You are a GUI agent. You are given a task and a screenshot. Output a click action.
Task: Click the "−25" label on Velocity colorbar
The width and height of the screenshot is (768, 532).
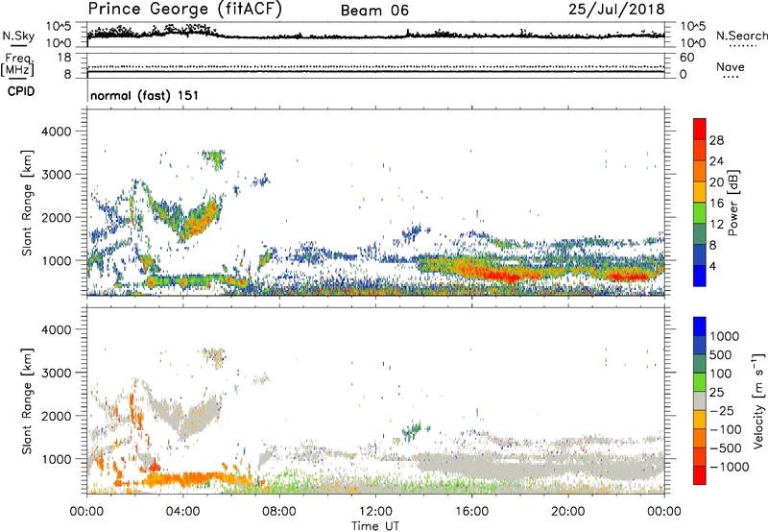722,411
